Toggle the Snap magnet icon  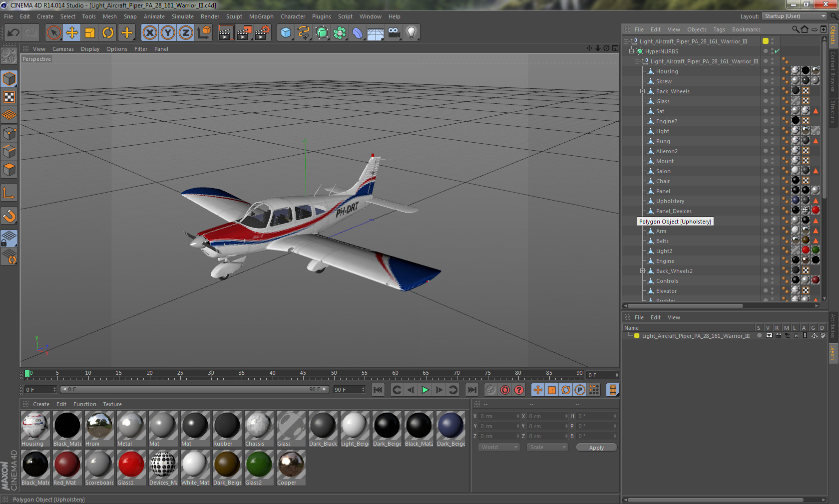[x=9, y=216]
